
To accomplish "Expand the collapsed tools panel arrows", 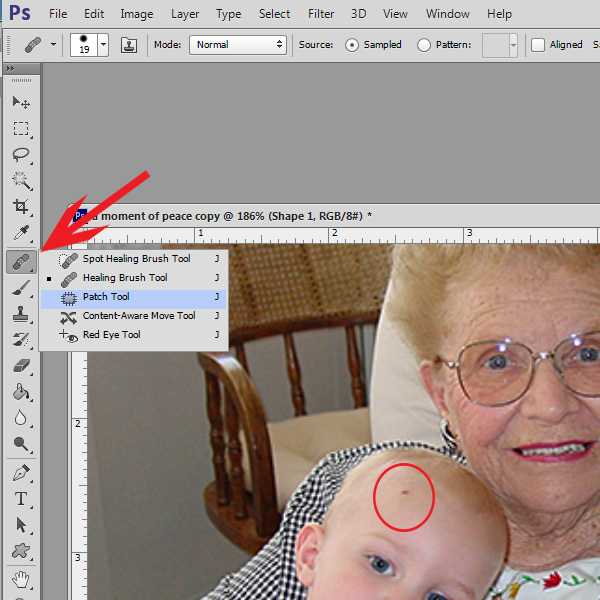I will tap(10, 68).
